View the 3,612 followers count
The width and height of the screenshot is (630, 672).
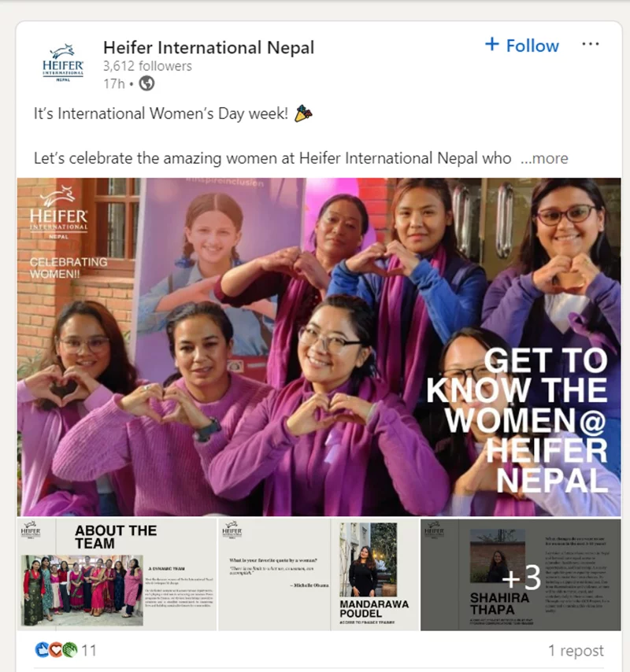pos(147,66)
